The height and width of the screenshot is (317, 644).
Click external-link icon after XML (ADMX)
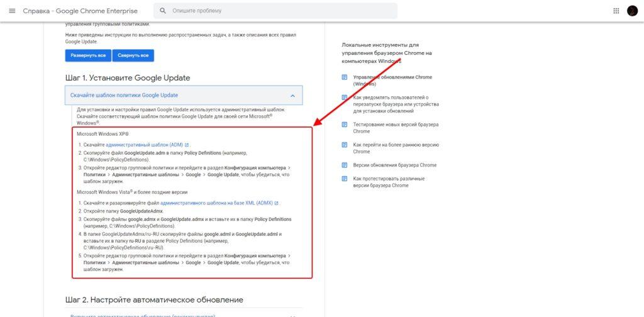[277, 203]
